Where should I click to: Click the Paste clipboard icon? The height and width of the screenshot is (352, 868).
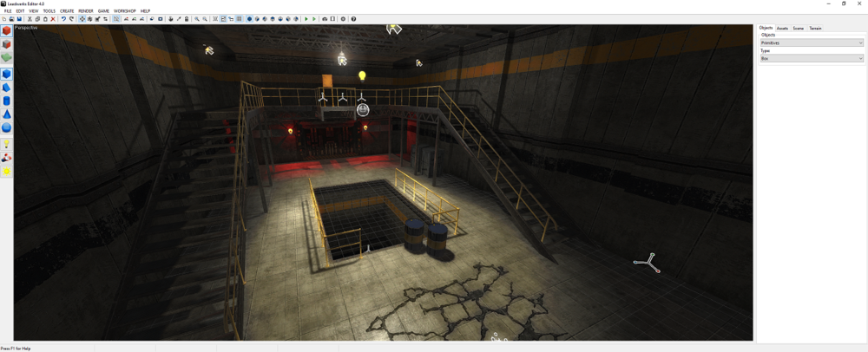[x=45, y=19]
